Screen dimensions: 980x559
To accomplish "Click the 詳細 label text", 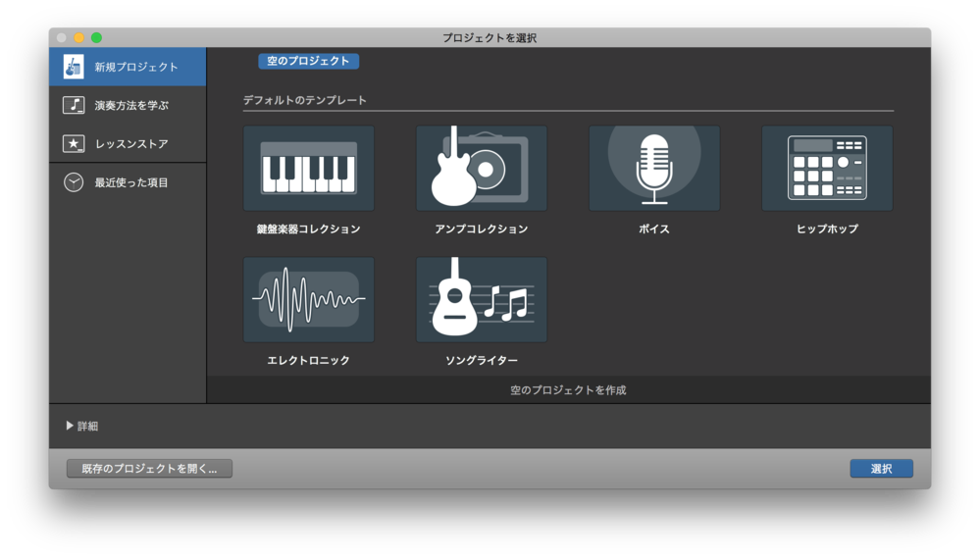I will tap(87, 426).
